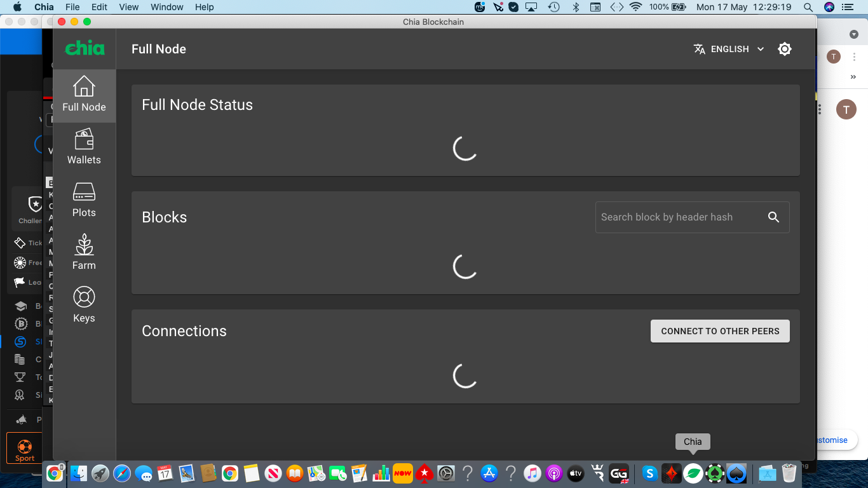Screen dimensions: 868x488
Task: Open Skype from the Dock
Action: [x=649, y=473]
